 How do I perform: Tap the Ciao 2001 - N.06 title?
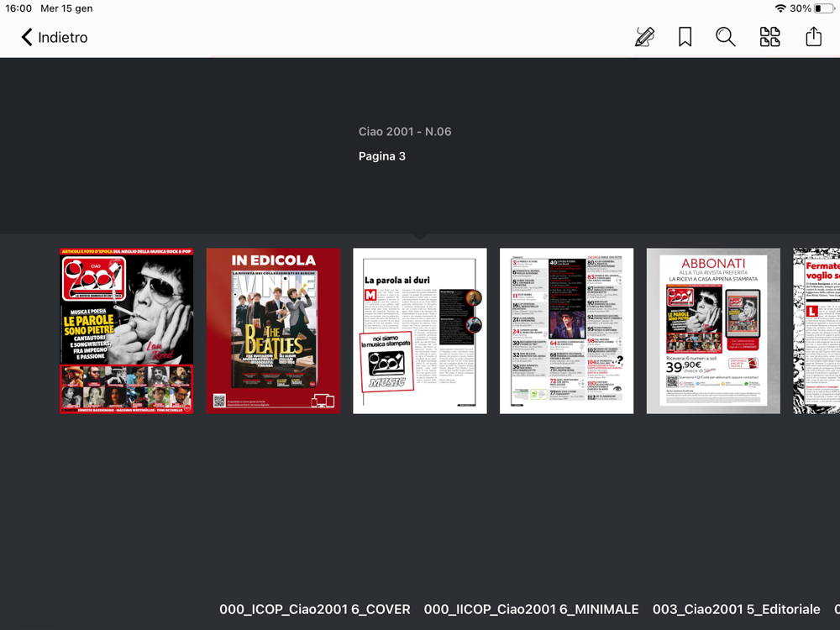point(405,132)
